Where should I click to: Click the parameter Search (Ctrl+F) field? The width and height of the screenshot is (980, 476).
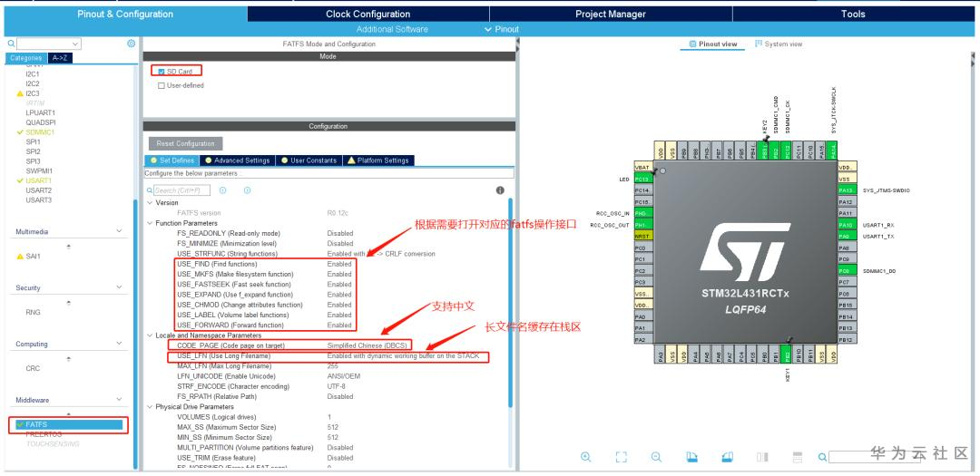tap(181, 190)
